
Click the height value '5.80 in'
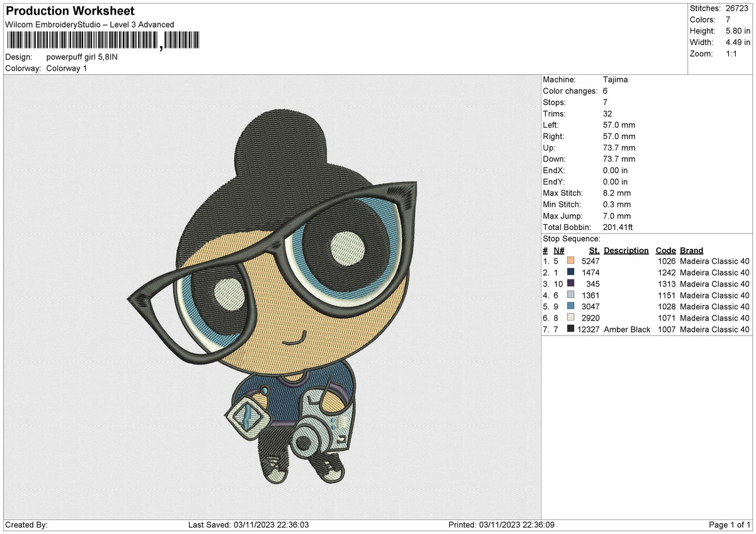(738, 31)
